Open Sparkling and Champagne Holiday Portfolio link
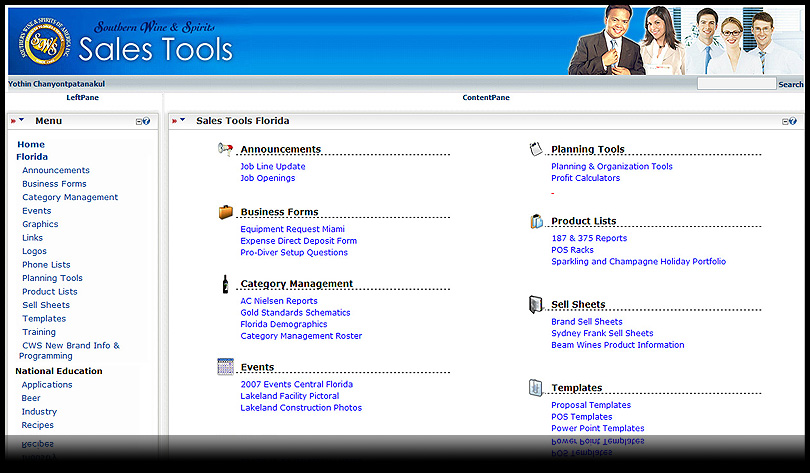Viewport: 810px width, 473px height. pyautogui.click(x=638, y=261)
